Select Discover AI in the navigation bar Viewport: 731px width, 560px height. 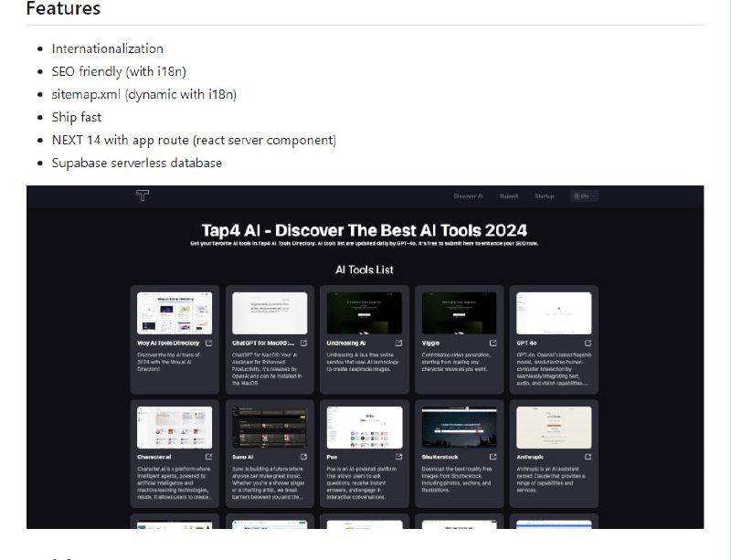pos(468,195)
